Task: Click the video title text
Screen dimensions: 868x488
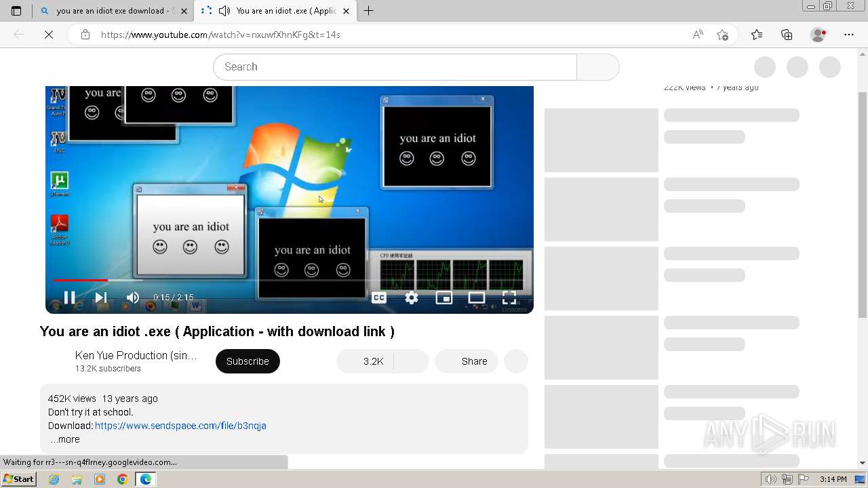Action: click(217, 331)
